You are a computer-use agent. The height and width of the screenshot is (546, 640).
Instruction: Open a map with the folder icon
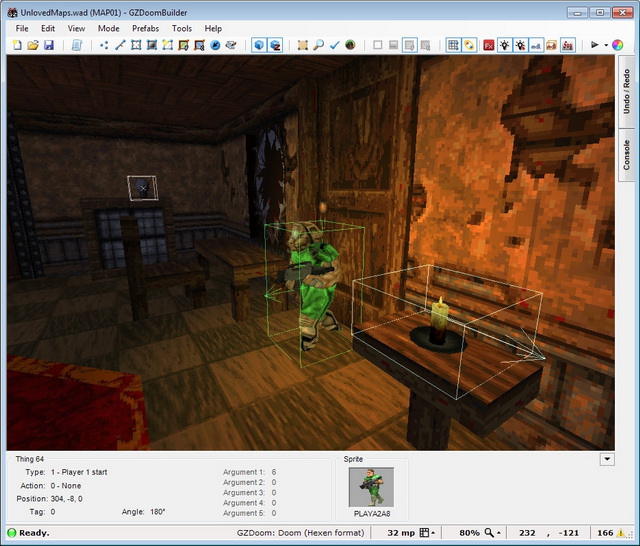[x=33, y=45]
